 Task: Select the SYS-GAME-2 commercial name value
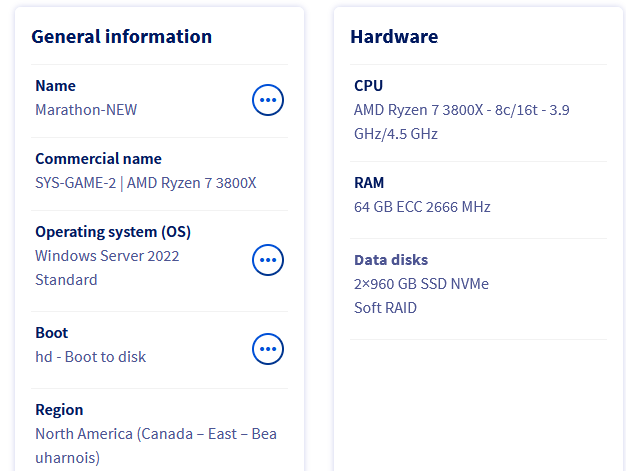146,183
